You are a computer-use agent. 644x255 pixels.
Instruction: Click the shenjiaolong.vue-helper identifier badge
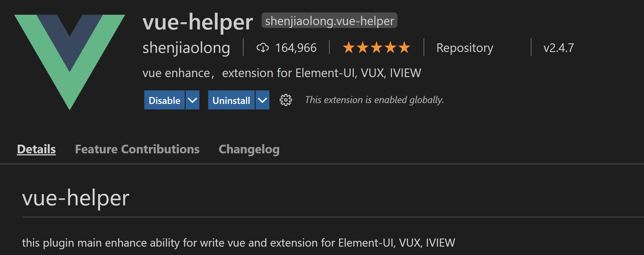coord(330,21)
